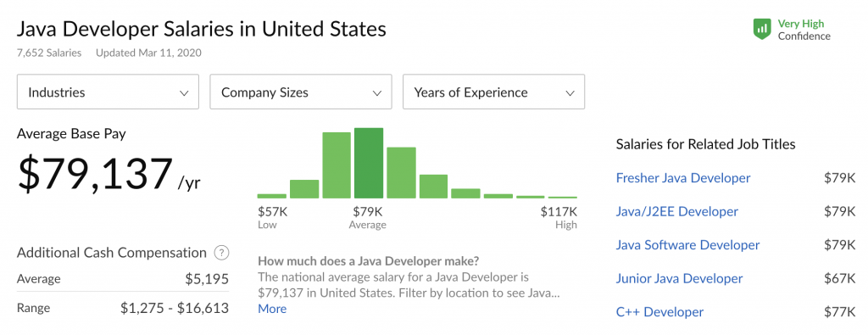Open the Years of Experience dropdown

click(494, 92)
